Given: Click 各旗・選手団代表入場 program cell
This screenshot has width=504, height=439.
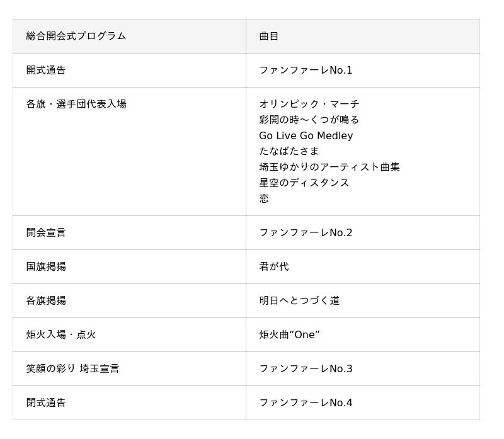Looking at the screenshot, I should coord(129,151).
